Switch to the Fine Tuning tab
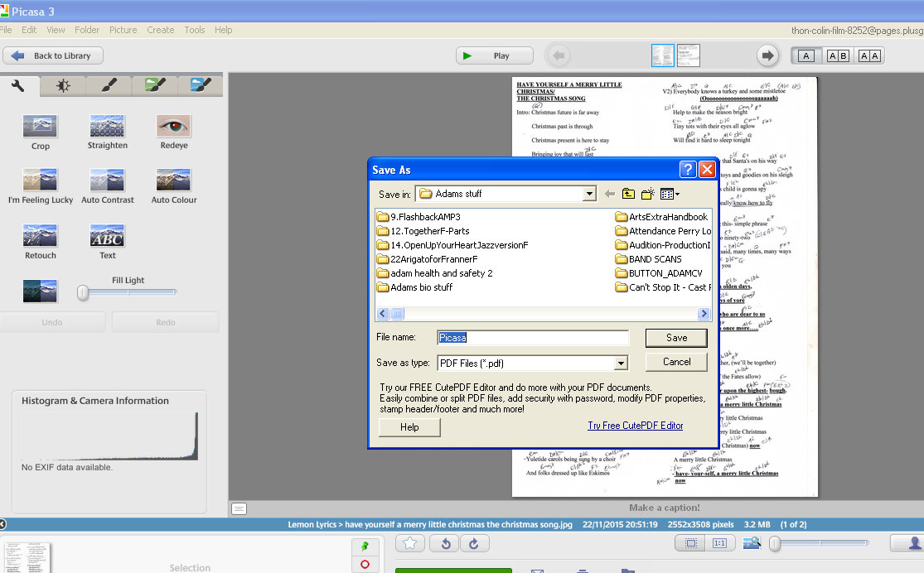The width and height of the screenshot is (924, 573). [62, 84]
